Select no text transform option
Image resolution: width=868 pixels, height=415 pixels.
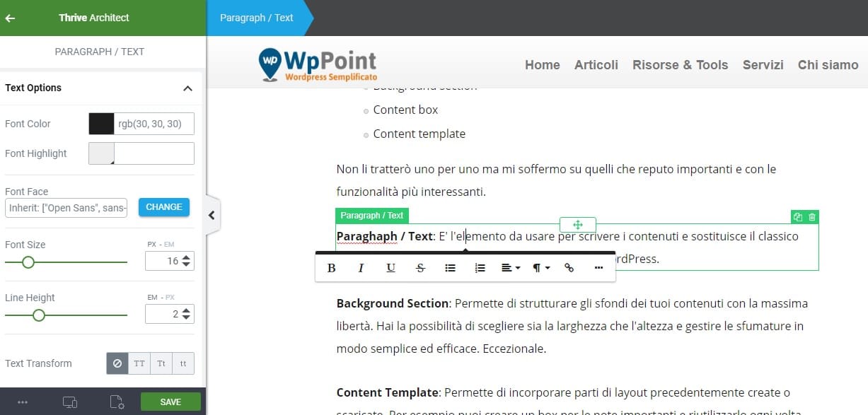pos(117,363)
